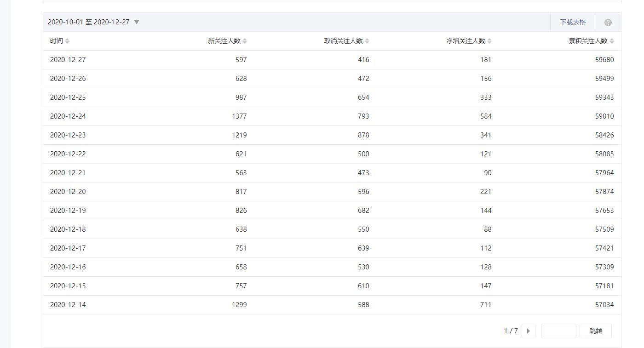Click the 2020-12-24 row date
This screenshot has width=644, height=348.
pyautogui.click(x=68, y=116)
